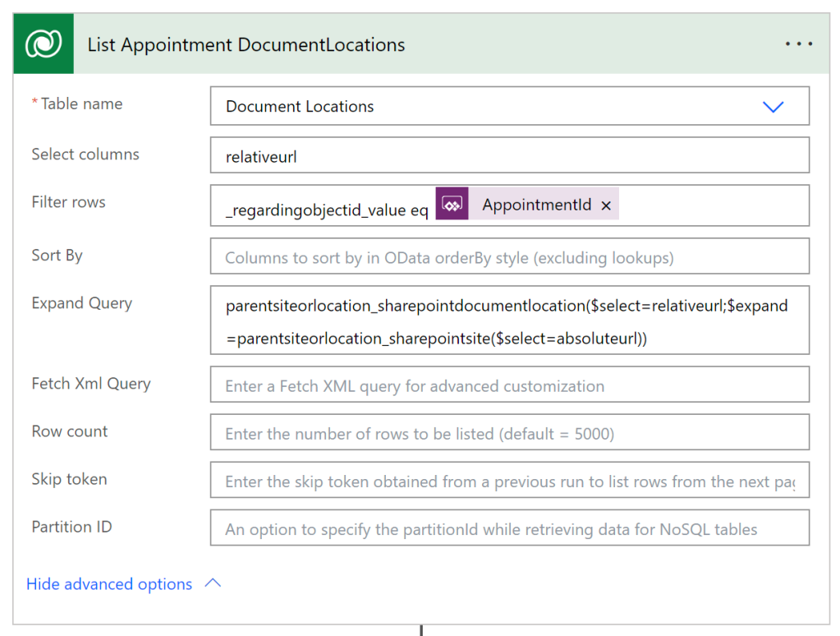The image size is (840, 636).
Task: Click the AppointmentId token's Power Apps icon
Action: pos(452,205)
